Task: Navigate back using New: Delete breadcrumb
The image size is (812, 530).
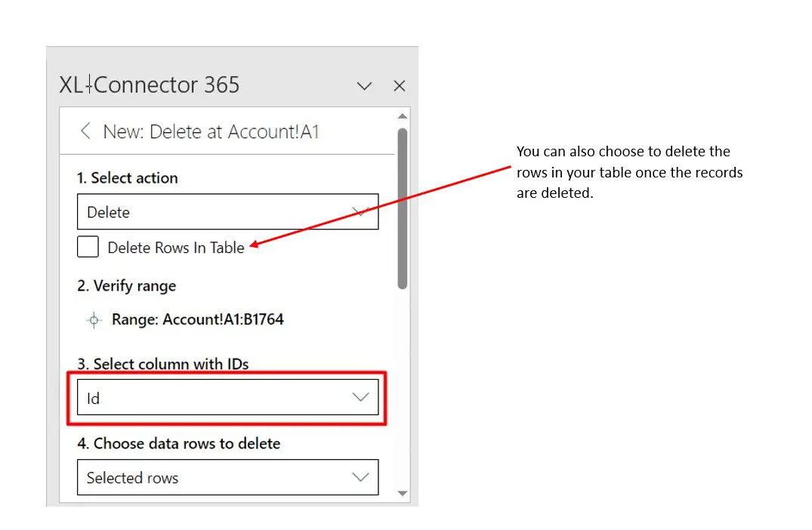Action: (85, 131)
